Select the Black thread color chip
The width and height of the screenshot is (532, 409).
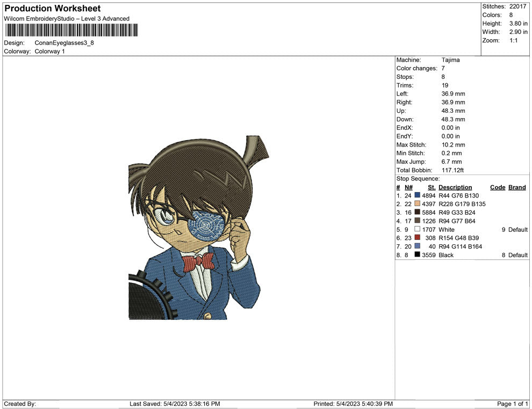click(x=417, y=255)
